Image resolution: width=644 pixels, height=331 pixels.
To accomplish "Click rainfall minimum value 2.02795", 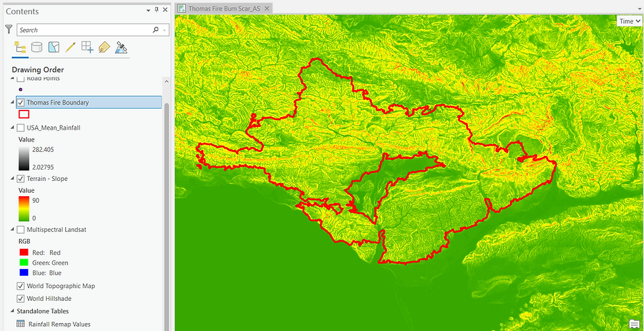I will point(43,167).
